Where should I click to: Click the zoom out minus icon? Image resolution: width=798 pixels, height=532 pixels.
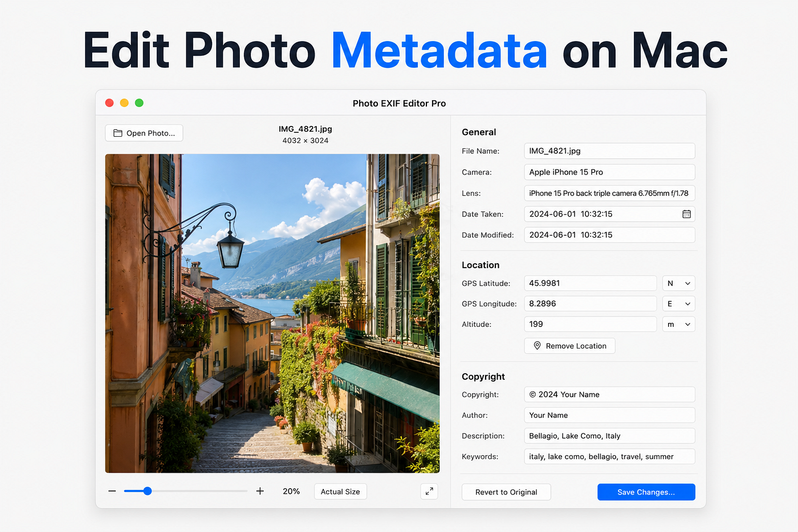pos(112,491)
